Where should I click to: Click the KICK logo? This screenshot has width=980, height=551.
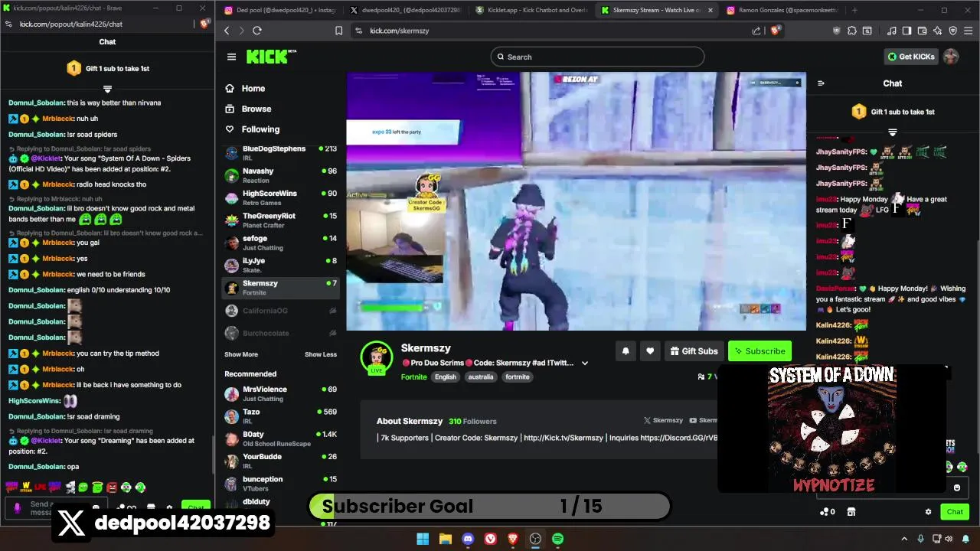(270, 57)
